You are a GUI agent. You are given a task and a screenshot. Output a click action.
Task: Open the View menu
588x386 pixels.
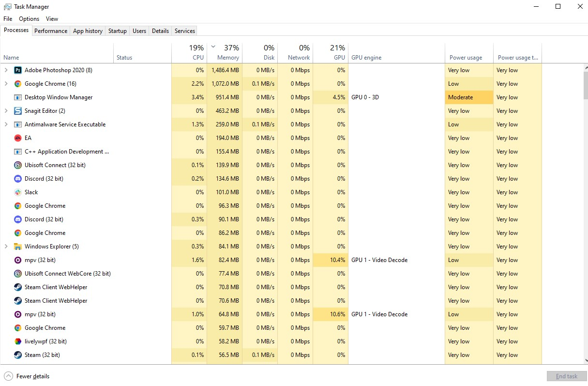52,19
